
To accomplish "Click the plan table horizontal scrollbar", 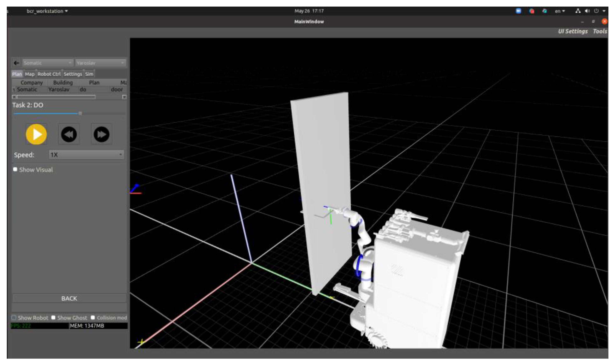I will coord(56,97).
